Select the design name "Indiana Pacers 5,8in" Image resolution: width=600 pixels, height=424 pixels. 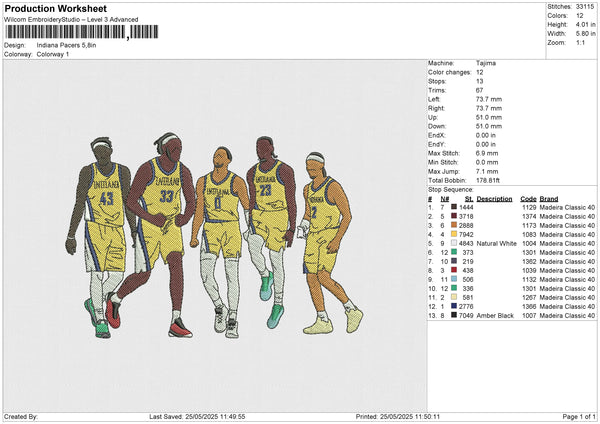click(x=66, y=45)
